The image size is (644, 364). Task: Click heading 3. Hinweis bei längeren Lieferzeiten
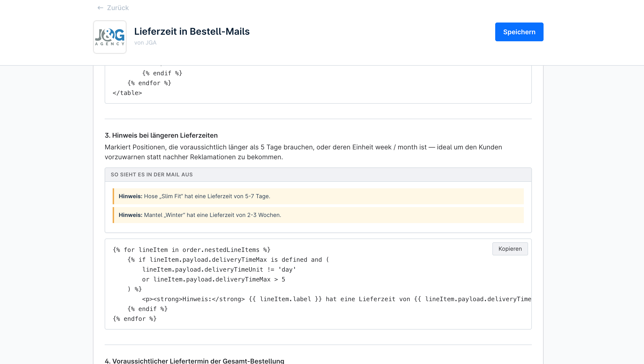tap(161, 135)
